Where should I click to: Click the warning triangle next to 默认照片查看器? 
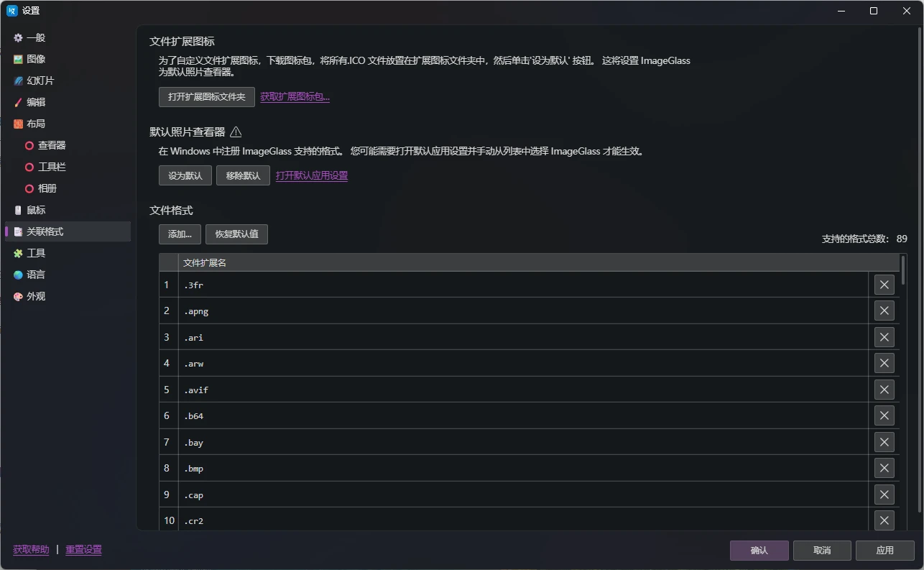point(236,132)
